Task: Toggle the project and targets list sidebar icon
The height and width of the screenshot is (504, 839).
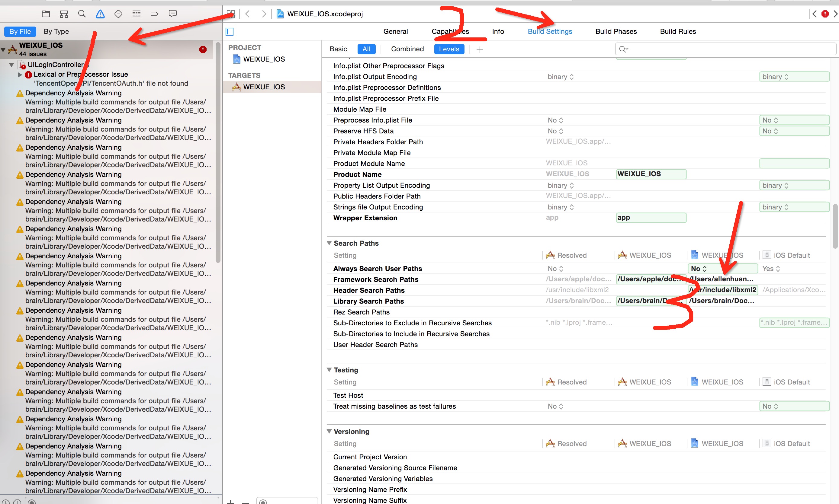Action: point(230,32)
